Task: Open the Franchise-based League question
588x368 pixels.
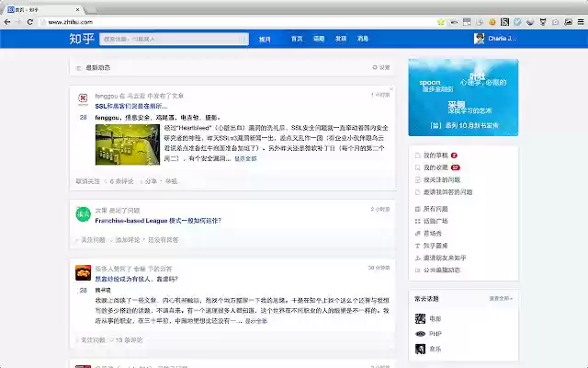Action: 158,221
